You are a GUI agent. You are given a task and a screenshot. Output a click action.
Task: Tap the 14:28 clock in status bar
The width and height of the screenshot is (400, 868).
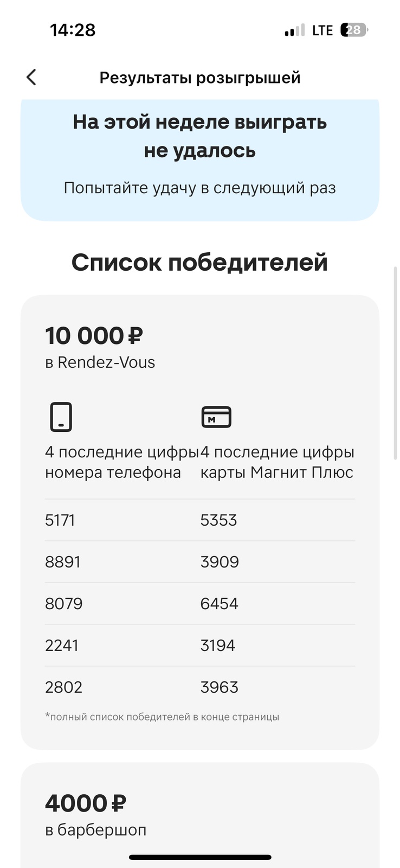click(73, 30)
